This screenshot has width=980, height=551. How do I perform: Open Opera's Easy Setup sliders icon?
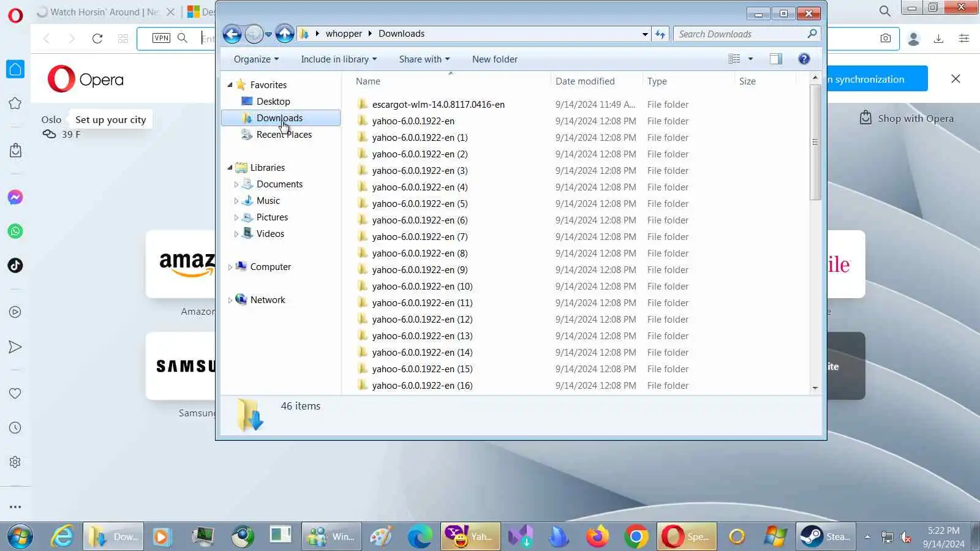tap(964, 39)
